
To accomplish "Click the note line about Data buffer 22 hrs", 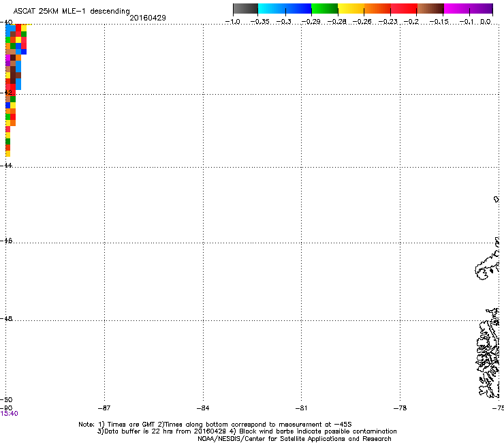I will click(247, 431).
